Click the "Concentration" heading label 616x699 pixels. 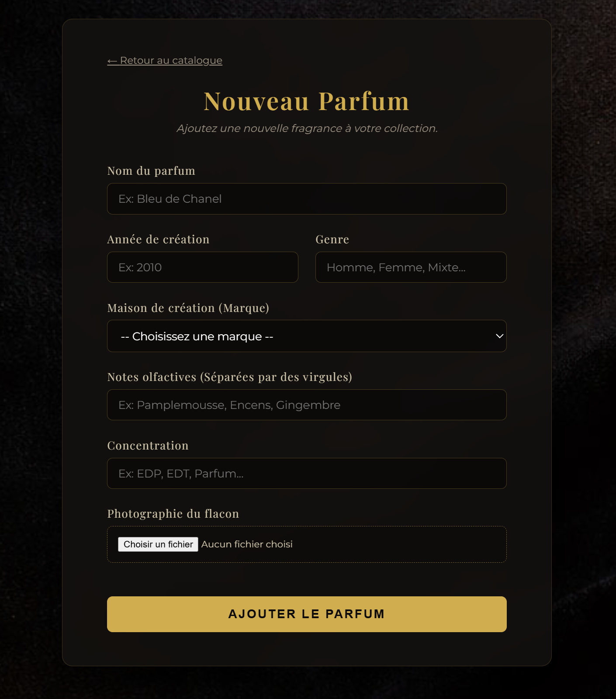(148, 445)
